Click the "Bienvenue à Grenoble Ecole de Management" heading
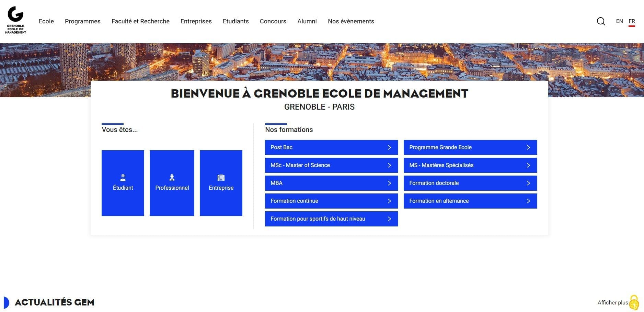This screenshot has height=312, width=644. [x=319, y=93]
